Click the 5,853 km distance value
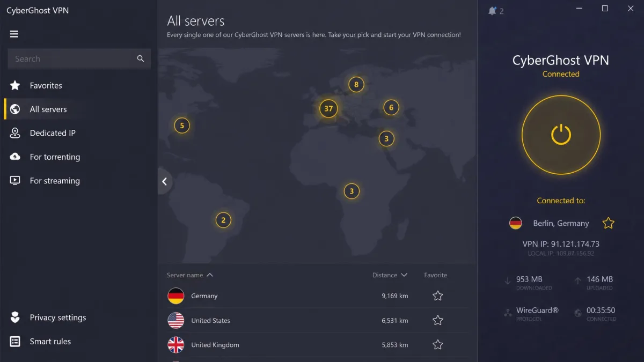 [x=395, y=345]
